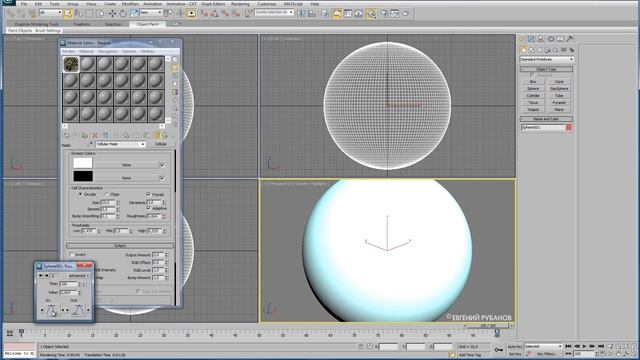Toggle map checkbox for black division color
Viewport: 640px width, 360px height.
pos(162,178)
